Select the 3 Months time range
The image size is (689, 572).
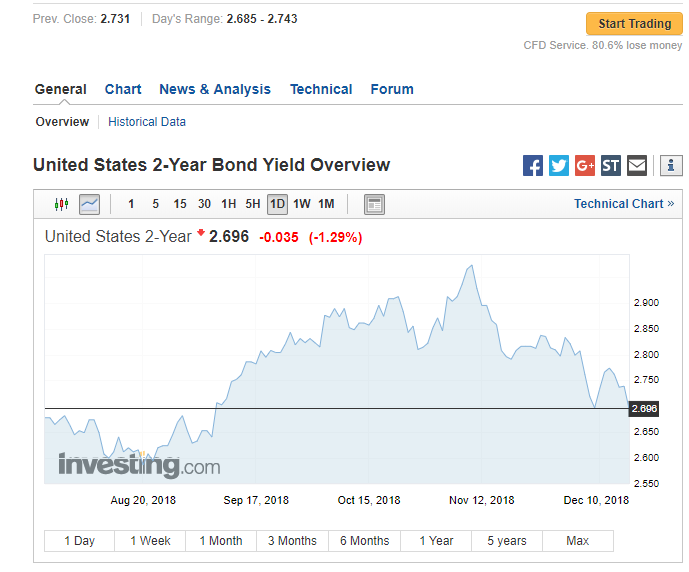pyautogui.click(x=292, y=541)
